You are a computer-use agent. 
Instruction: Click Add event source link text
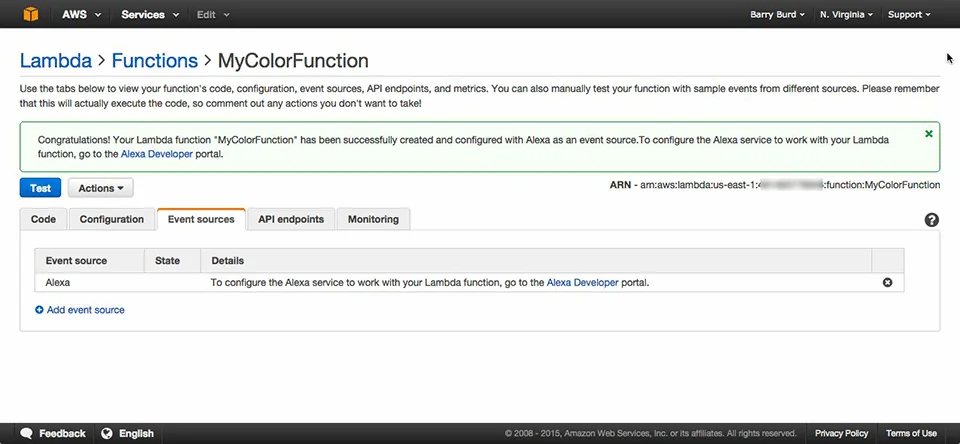click(x=86, y=310)
